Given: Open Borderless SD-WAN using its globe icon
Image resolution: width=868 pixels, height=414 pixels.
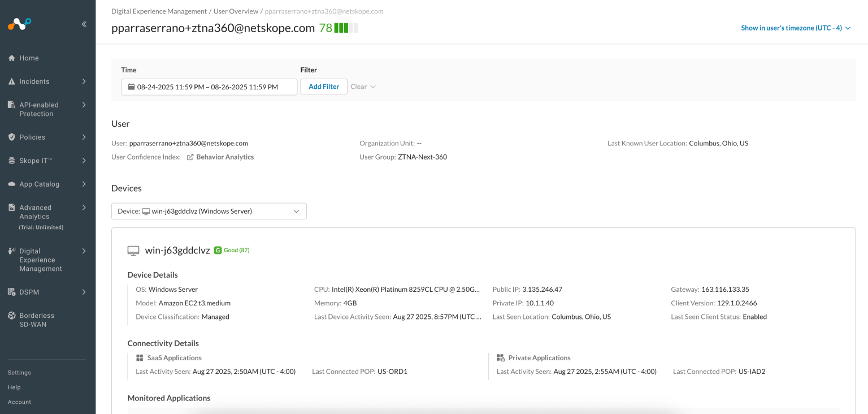Looking at the screenshot, I should click(x=11, y=316).
